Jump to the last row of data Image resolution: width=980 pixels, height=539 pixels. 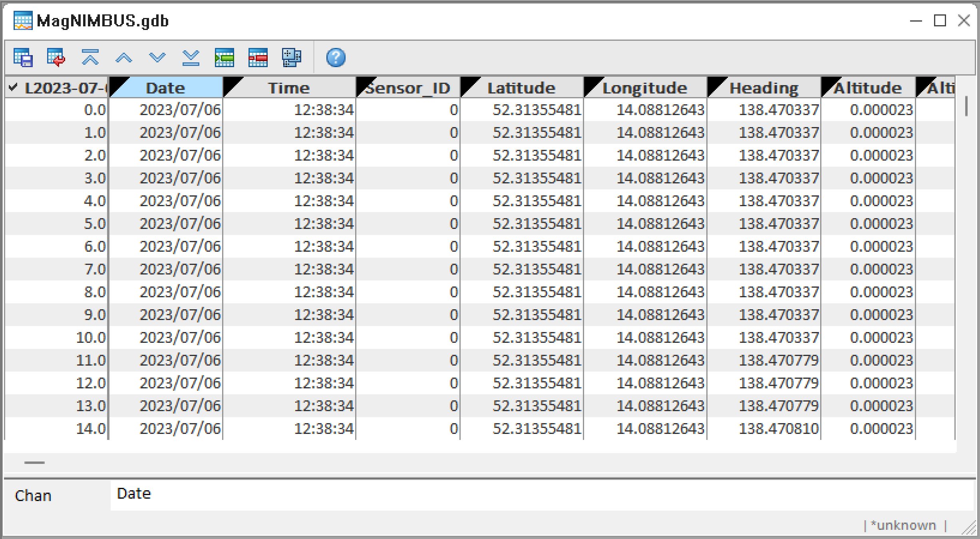[x=191, y=58]
